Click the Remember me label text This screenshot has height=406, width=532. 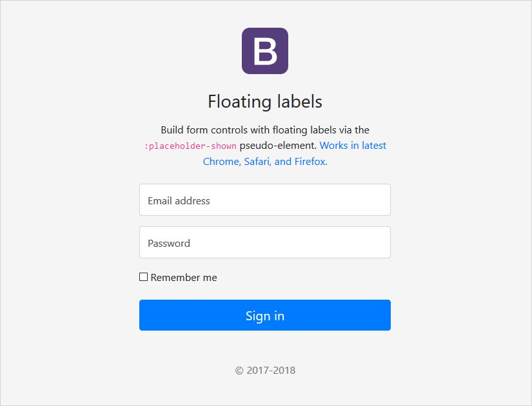[184, 278]
